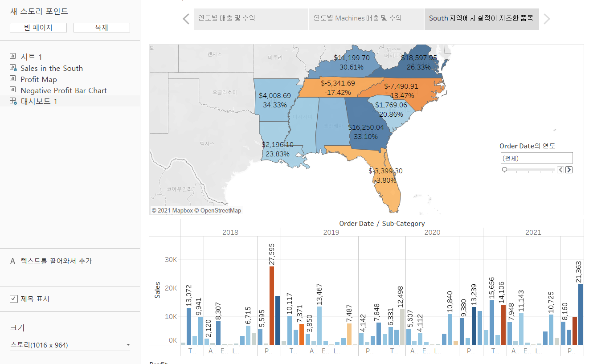Click the orange bar labeled 7,371
This screenshot has width=593, height=364.
coord(302,335)
